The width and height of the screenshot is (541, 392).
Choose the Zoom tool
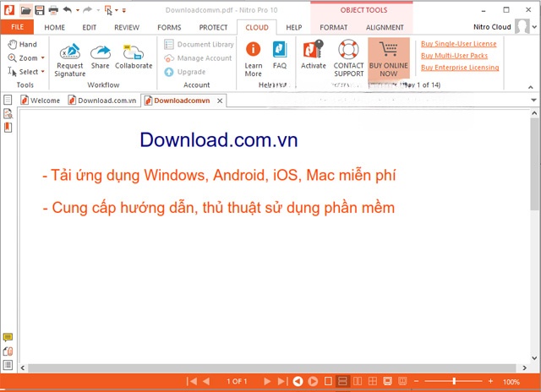click(x=23, y=58)
